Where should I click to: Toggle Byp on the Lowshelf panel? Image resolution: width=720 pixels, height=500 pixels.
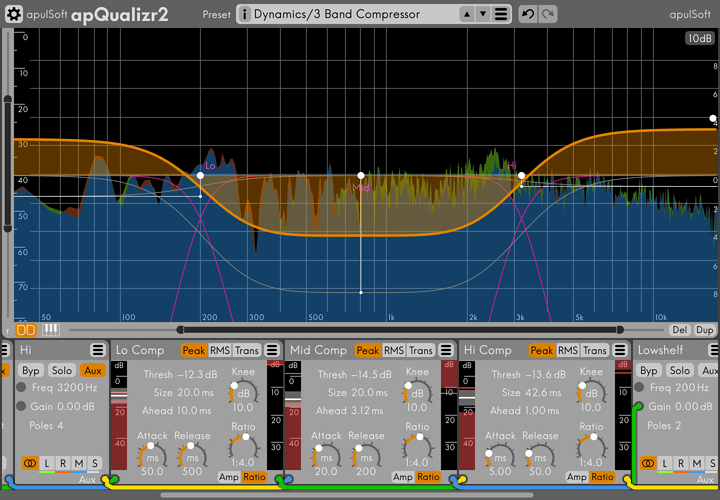point(649,370)
